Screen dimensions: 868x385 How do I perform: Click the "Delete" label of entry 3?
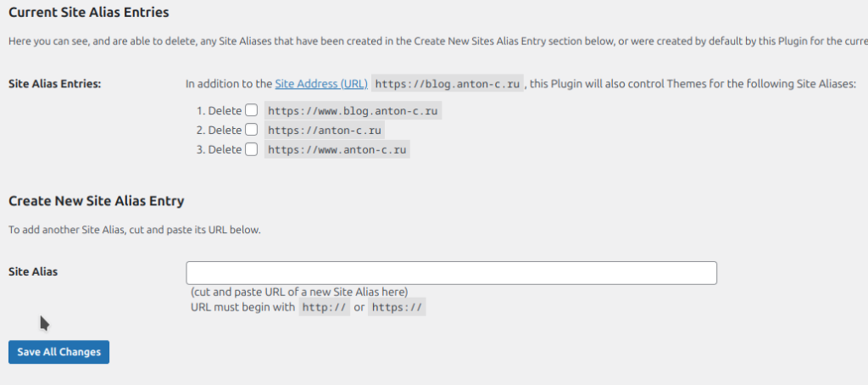(225, 150)
